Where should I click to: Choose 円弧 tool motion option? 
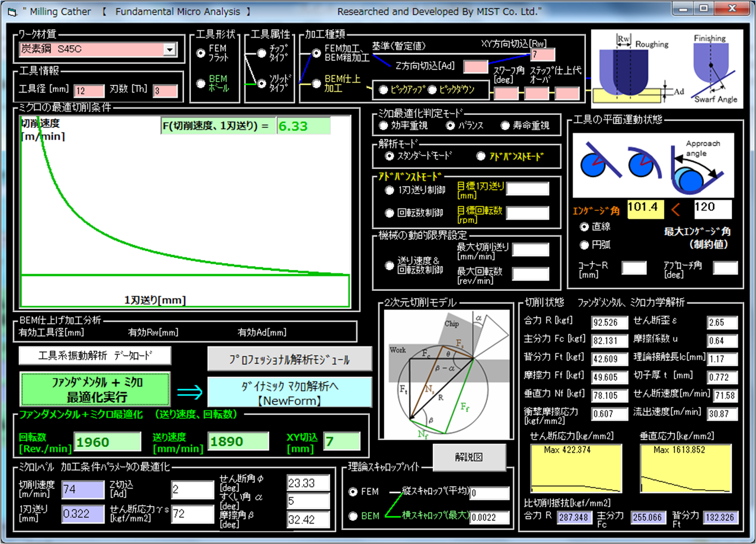point(585,245)
